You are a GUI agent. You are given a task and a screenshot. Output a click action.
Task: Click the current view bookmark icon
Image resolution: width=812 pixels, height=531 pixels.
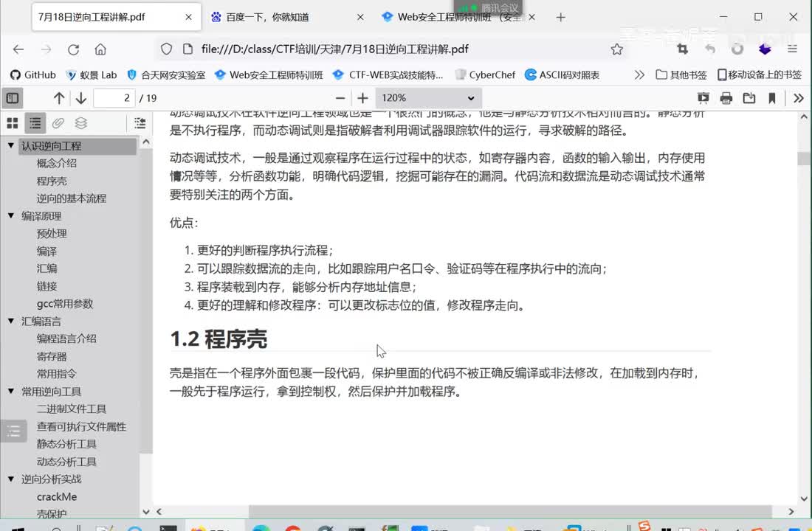(x=772, y=98)
